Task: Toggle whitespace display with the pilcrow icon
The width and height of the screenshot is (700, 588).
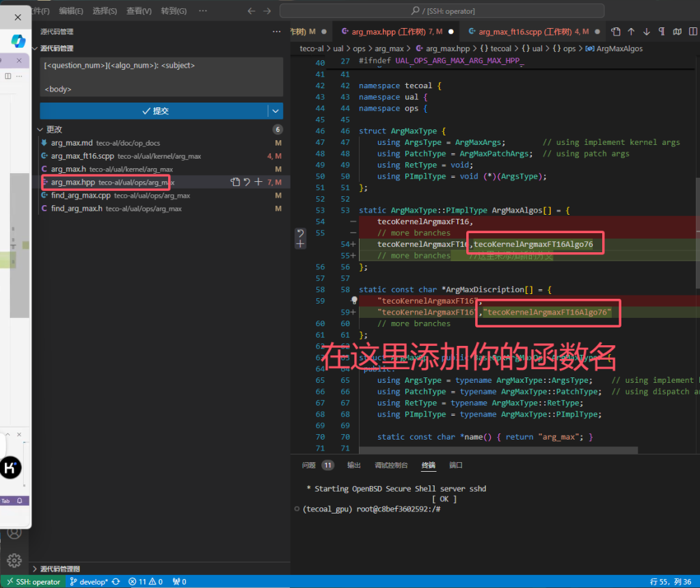Action: [661, 31]
